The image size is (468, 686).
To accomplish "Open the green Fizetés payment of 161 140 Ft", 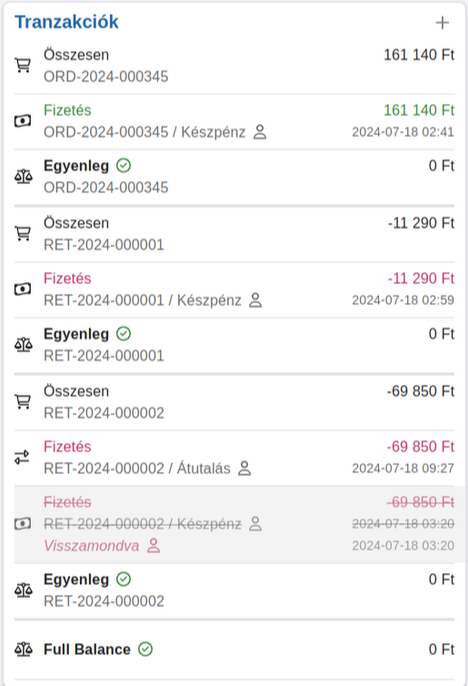I will tap(234, 121).
